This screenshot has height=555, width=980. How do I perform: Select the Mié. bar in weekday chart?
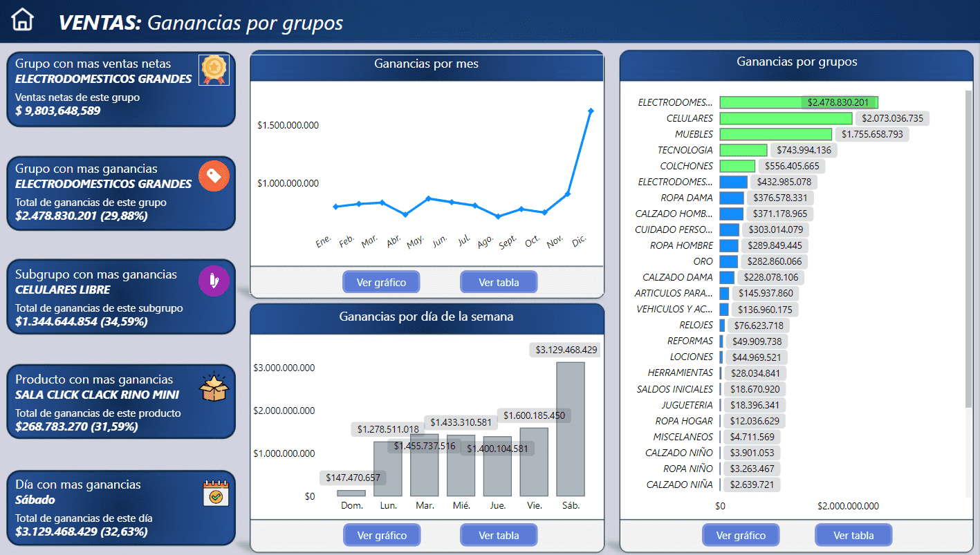click(461, 466)
